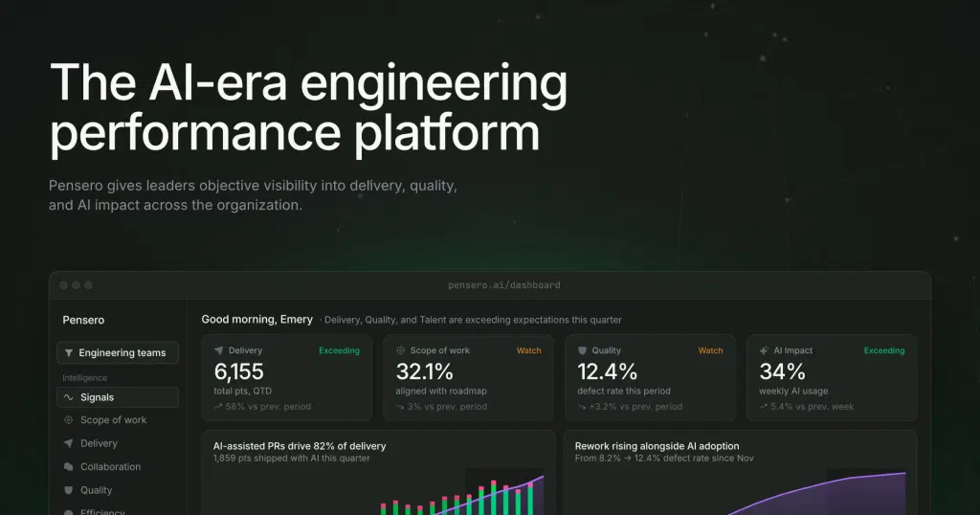The image size is (980, 515).
Task: Click the Signals wave icon
Action: (x=69, y=397)
